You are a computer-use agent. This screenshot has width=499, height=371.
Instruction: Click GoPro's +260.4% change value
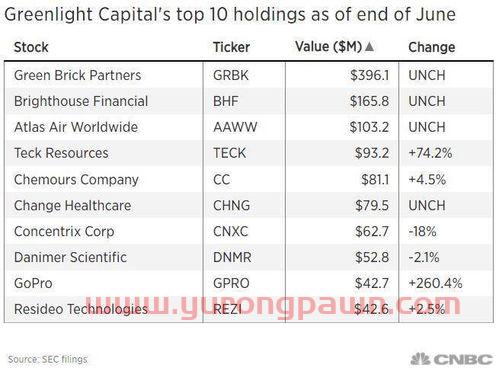point(435,283)
